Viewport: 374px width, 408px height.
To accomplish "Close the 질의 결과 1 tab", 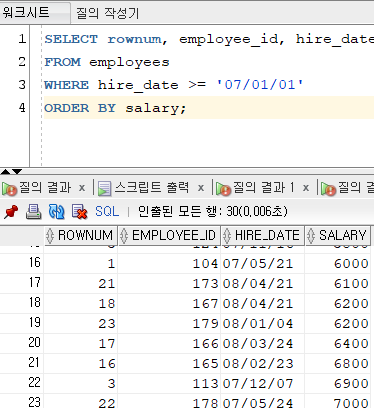I will [x=306, y=188].
